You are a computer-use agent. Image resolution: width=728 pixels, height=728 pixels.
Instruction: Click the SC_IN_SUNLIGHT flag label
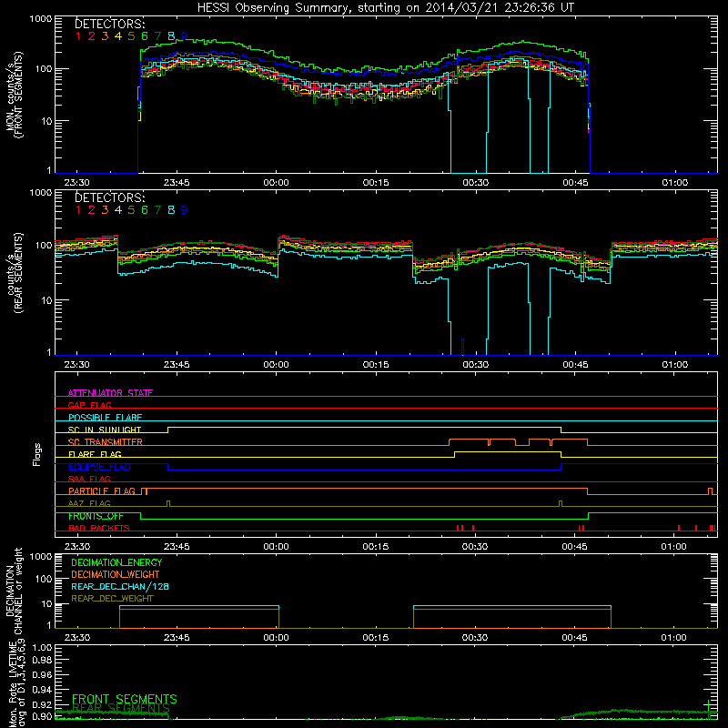point(105,430)
